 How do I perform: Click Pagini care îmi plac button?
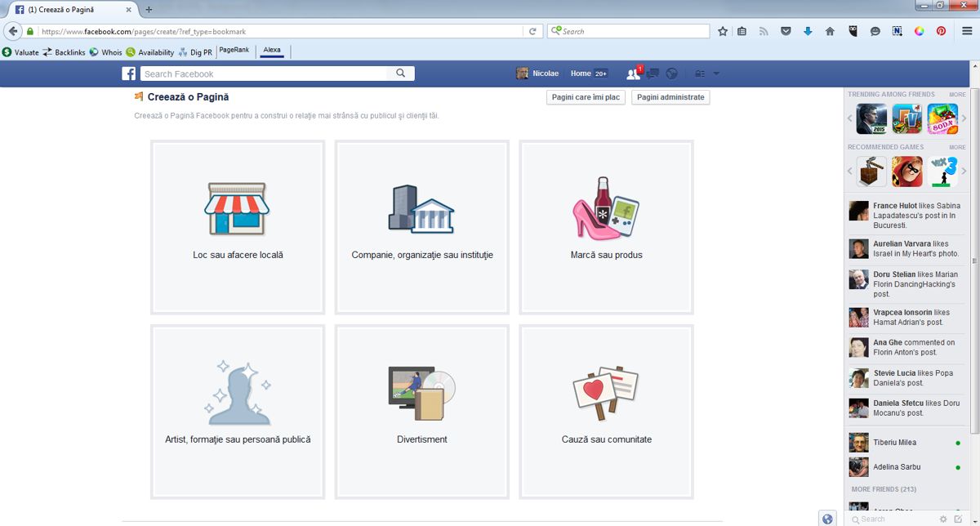tap(586, 97)
